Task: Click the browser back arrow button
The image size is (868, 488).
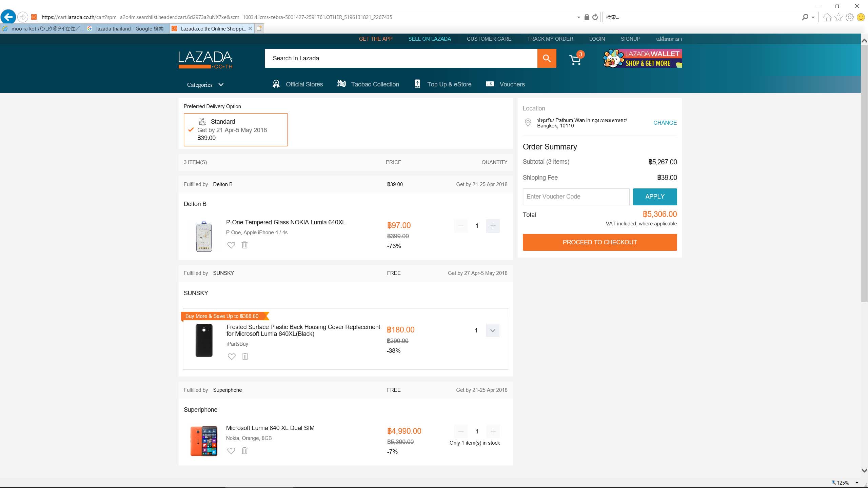Action: (8, 17)
